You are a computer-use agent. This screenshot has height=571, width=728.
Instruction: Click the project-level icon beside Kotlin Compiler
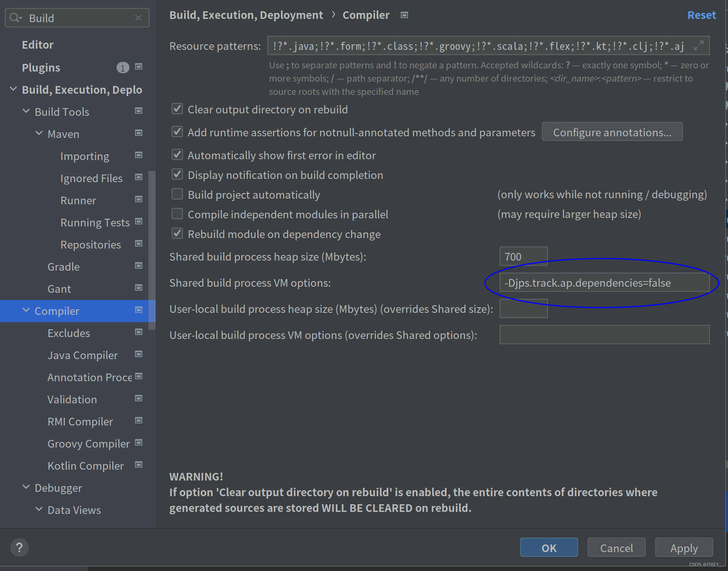click(139, 465)
